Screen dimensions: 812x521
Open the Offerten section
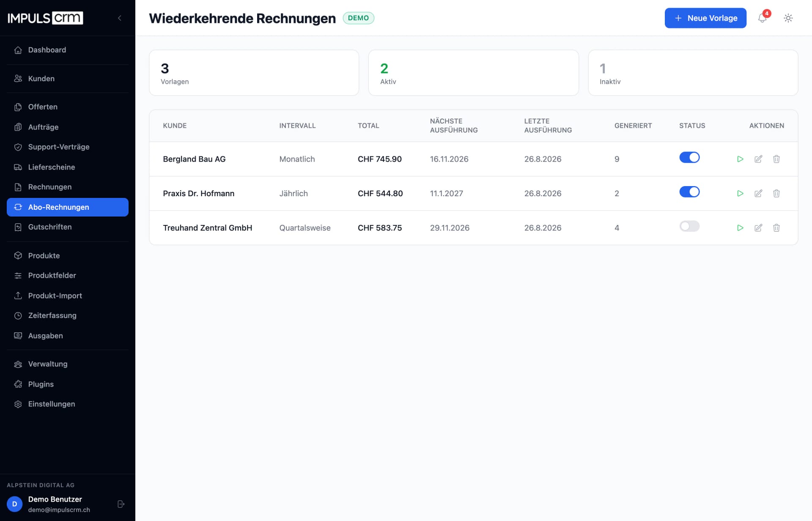coord(68,107)
